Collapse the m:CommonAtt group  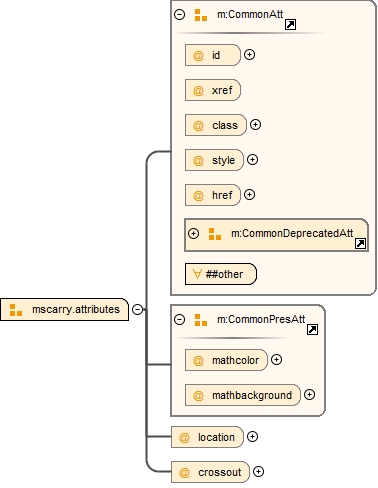coord(180,14)
